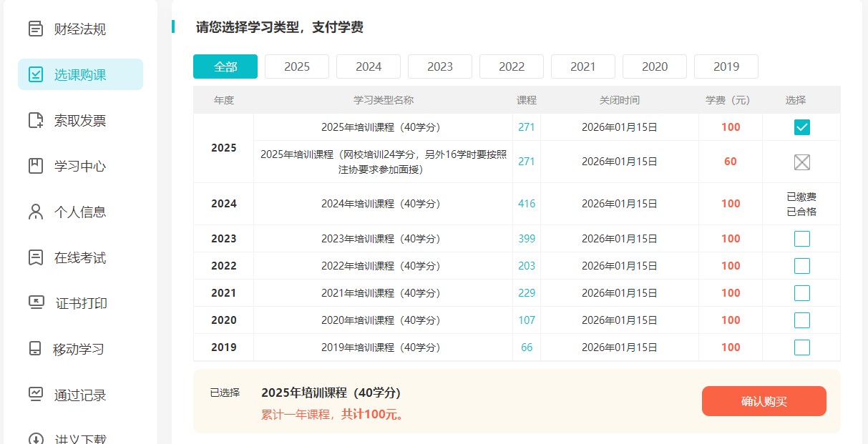This screenshot has width=868, height=444.
Task: Filter courses by the 2022 tab
Action: (512, 66)
